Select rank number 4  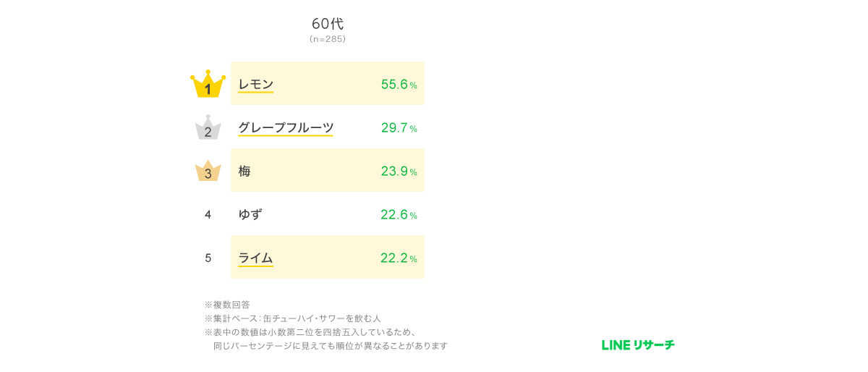tap(208, 214)
